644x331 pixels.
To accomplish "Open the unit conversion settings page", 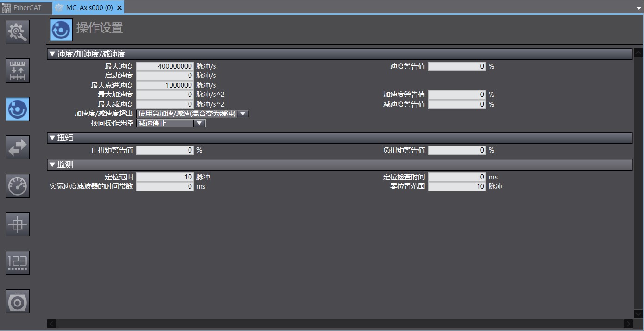I will click(17, 70).
